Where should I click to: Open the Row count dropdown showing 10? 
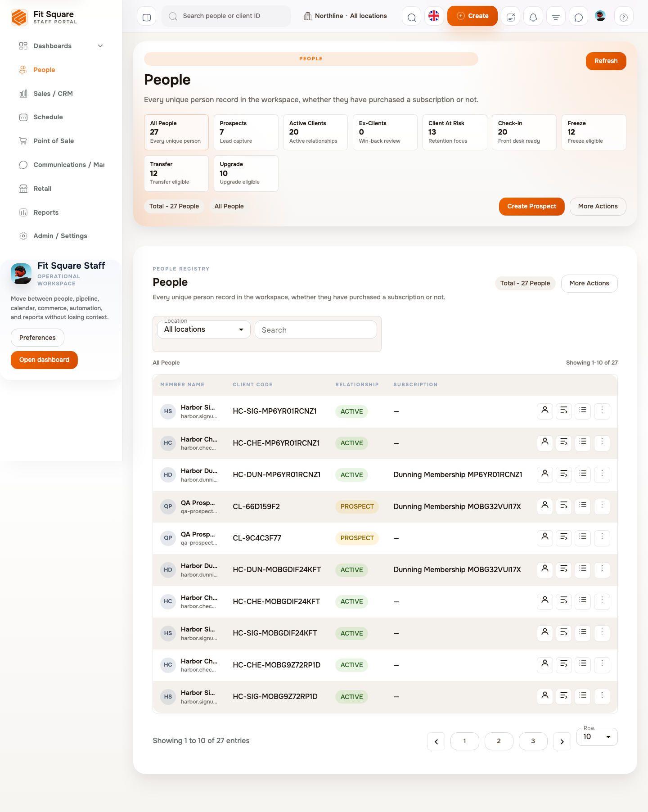(597, 737)
